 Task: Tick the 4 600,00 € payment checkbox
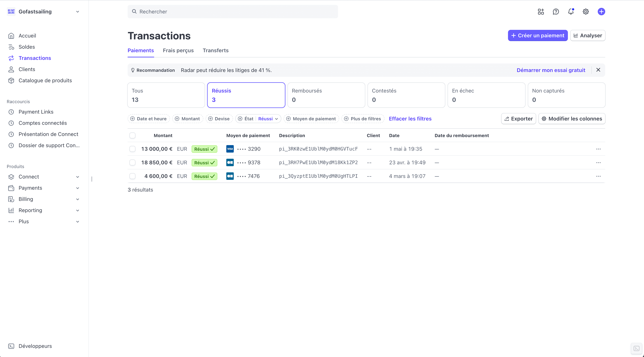pyautogui.click(x=132, y=176)
